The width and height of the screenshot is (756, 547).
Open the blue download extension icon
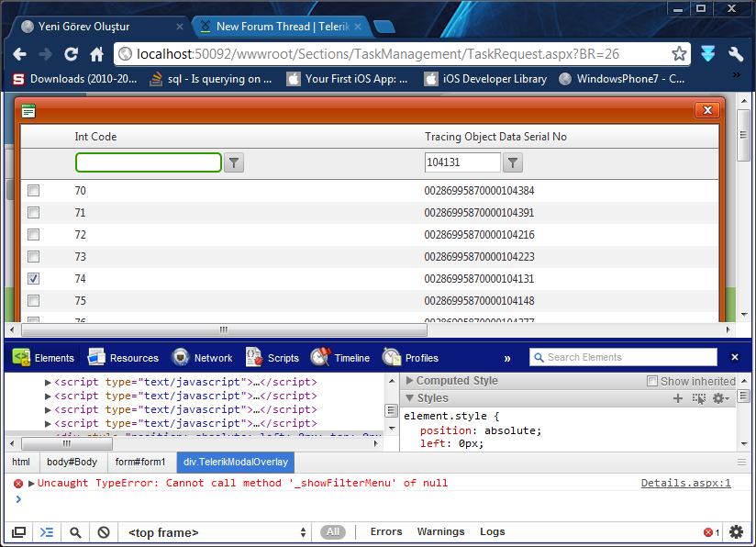(x=707, y=53)
